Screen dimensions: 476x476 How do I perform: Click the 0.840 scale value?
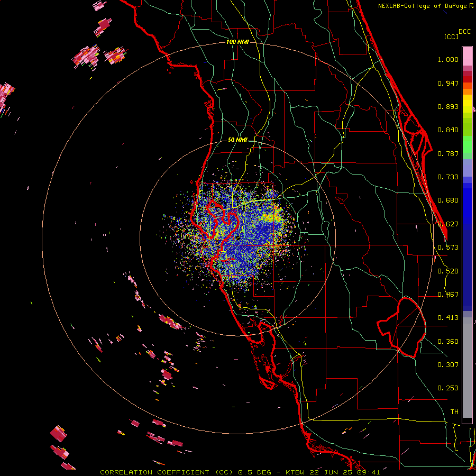pos(448,130)
